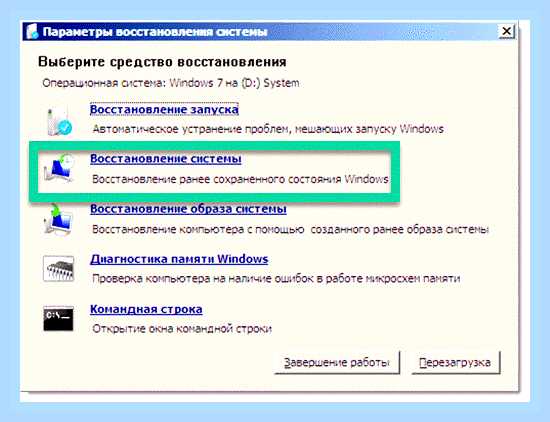Click the Перезагрузка button
The width and height of the screenshot is (550, 422).
455,362
